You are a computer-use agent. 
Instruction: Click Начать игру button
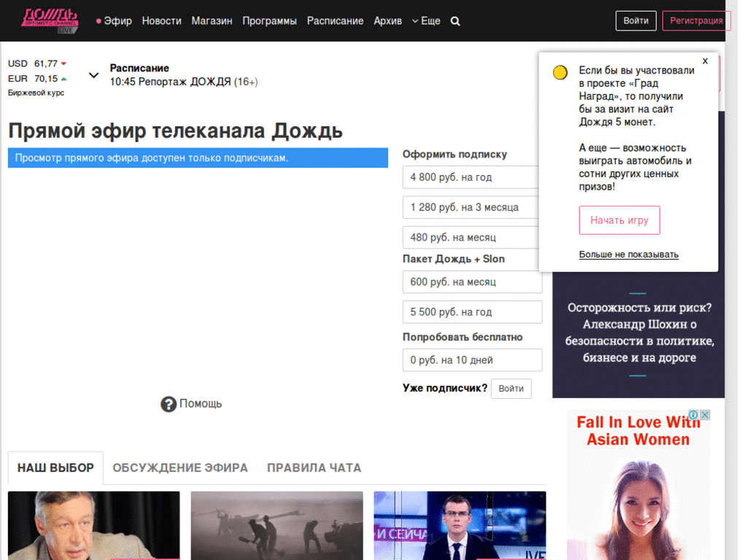tap(619, 220)
